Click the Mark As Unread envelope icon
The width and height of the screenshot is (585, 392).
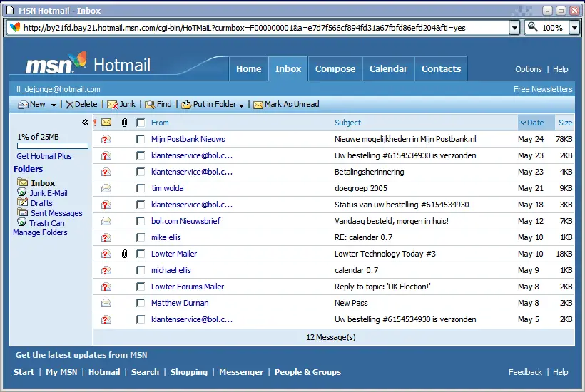pos(258,105)
